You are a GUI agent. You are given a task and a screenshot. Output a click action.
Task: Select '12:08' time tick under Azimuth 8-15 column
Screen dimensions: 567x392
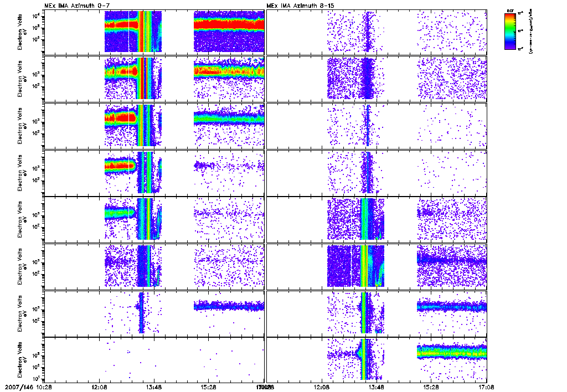322,387
